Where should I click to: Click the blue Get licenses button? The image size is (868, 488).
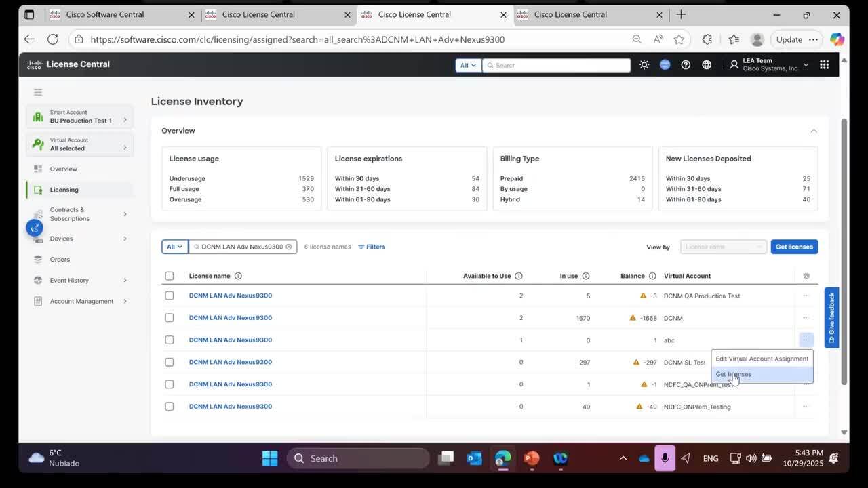coord(794,247)
